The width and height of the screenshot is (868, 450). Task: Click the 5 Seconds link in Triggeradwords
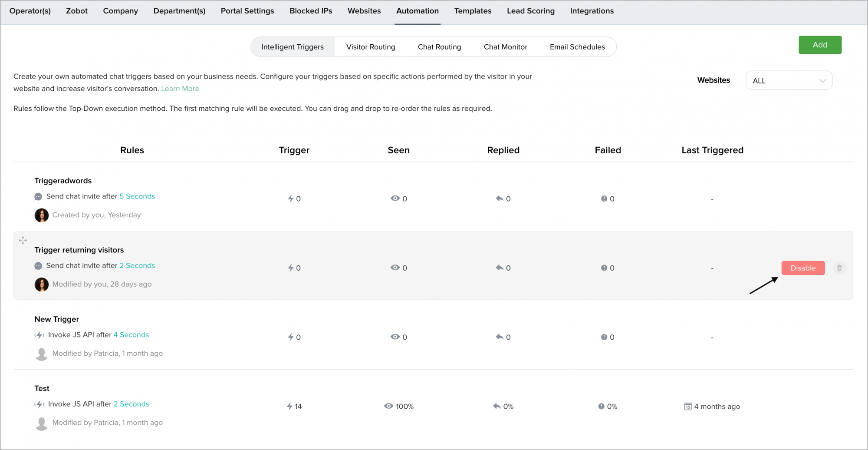click(x=137, y=196)
